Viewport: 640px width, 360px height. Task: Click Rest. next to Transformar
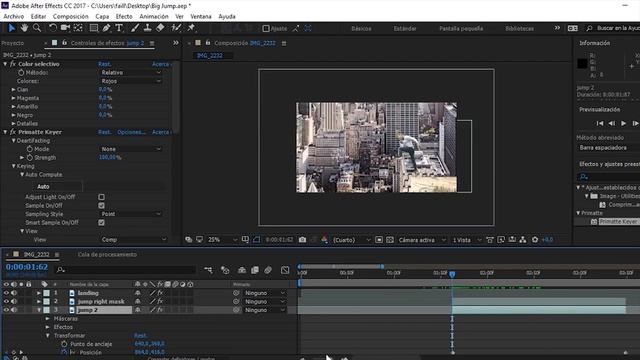point(141,336)
